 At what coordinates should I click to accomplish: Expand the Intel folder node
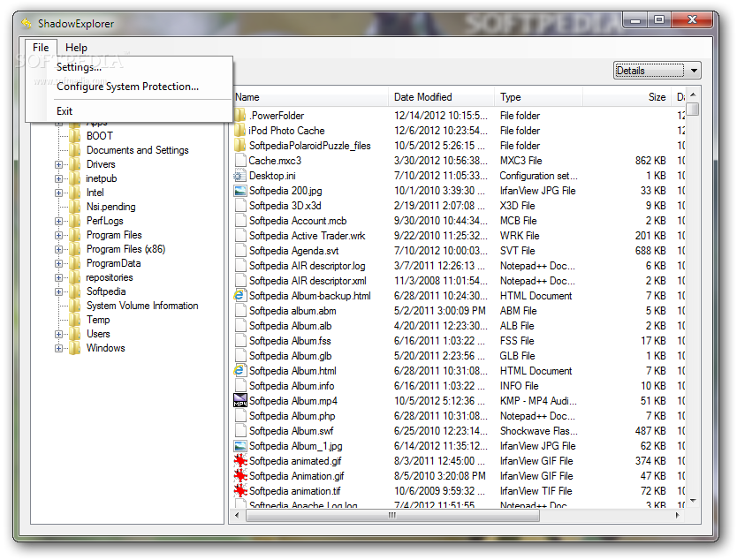pyautogui.click(x=58, y=193)
